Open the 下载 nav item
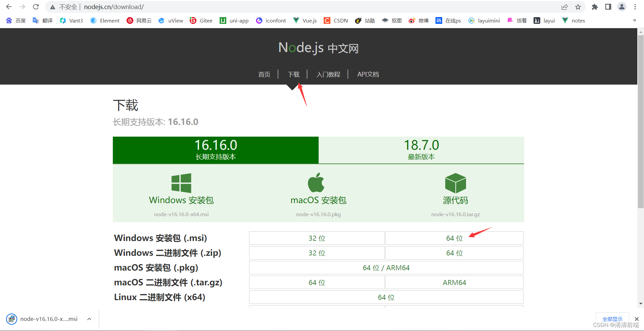The width and height of the screenshot is (644, 331). (293, 74)
